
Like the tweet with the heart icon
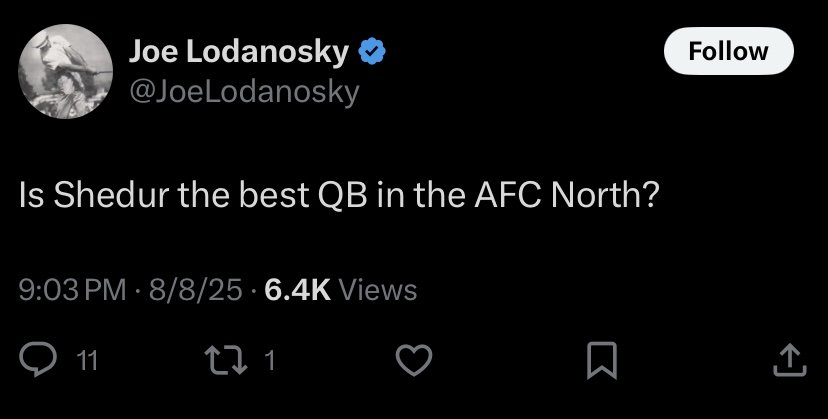(x=414, y=360)
